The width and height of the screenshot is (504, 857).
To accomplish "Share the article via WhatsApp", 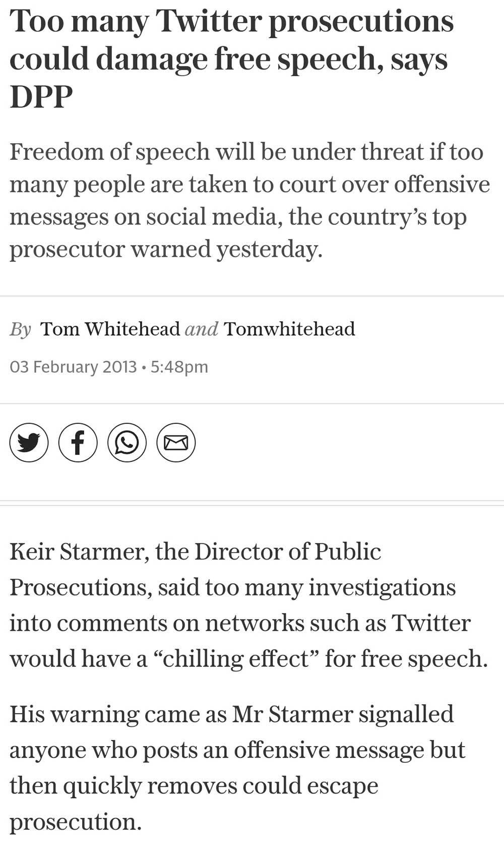I will pos(127,443).
